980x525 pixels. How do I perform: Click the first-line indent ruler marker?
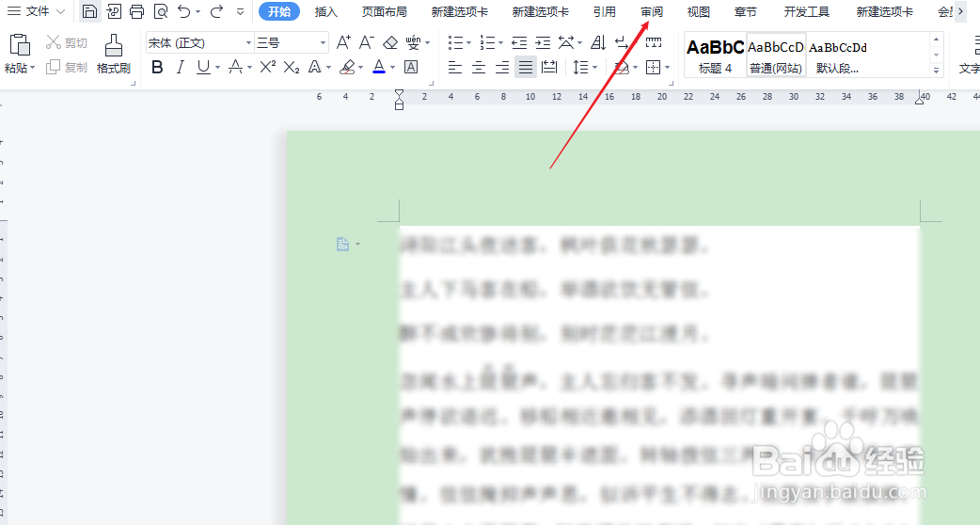coord(399,93)
